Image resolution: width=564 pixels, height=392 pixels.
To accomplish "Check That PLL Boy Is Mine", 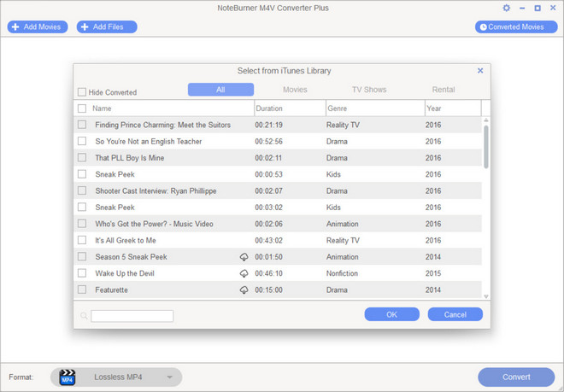I will click(82, 157).
